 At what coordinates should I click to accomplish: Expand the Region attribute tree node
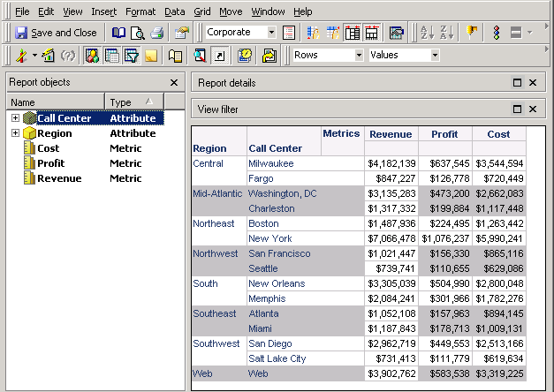point(15,133)
